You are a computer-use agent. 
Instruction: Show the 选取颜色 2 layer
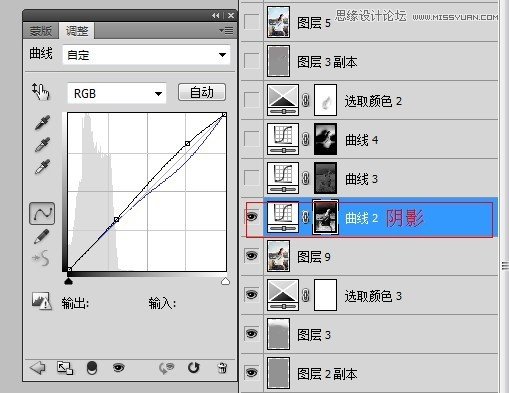[252, 100]
